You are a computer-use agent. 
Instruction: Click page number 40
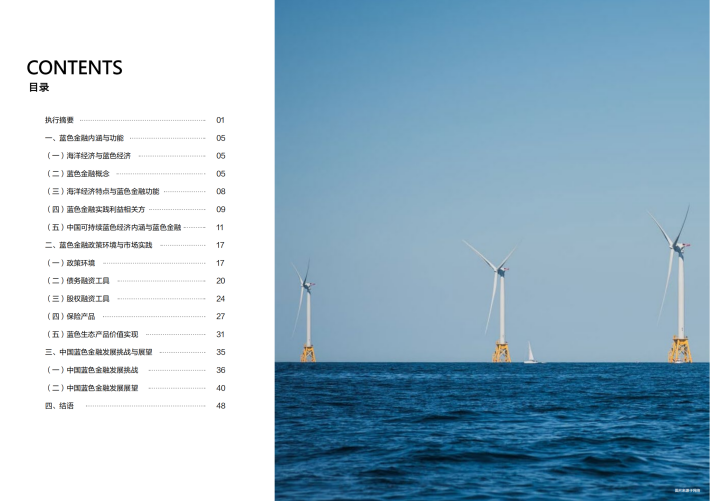(221, 388)
